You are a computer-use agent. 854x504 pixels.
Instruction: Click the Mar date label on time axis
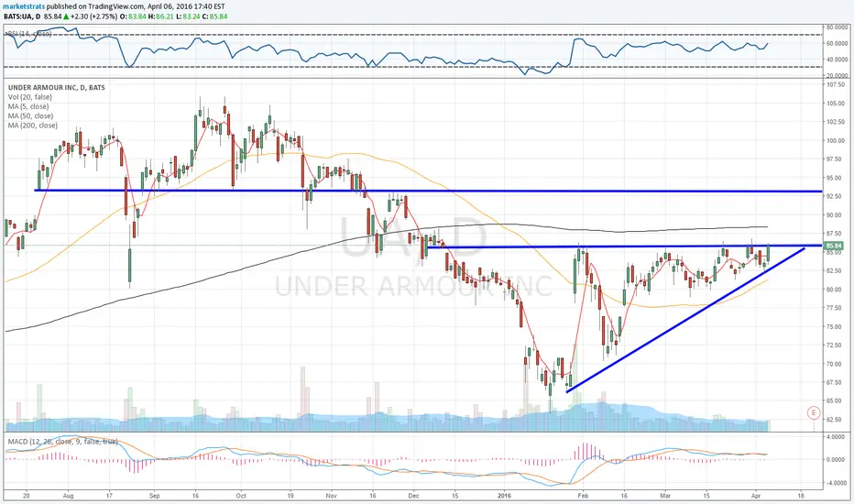pos(665,496)
